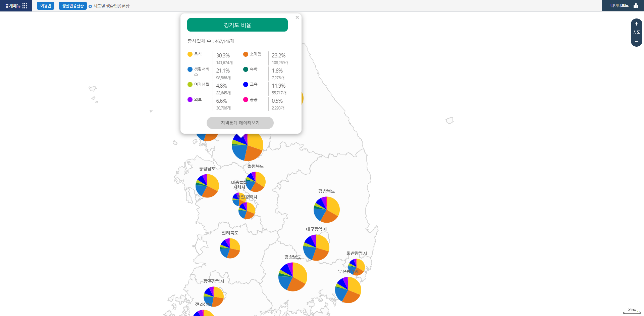
Task: Click the yellow 음식 legend dot
Action: click(x=190, y=54)
